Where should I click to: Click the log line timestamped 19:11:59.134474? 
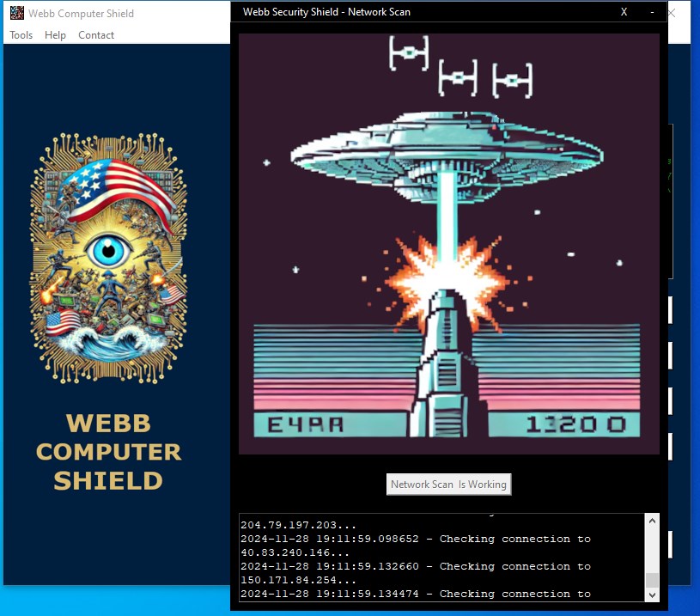pos(415,594)
